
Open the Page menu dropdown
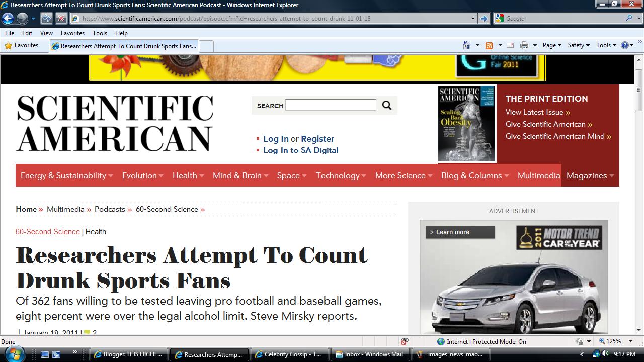point(552,45)
